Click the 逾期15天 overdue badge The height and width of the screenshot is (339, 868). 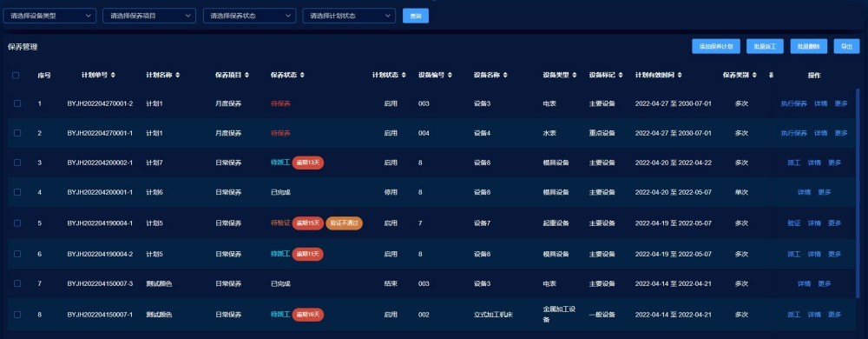[x=308, y=223]
